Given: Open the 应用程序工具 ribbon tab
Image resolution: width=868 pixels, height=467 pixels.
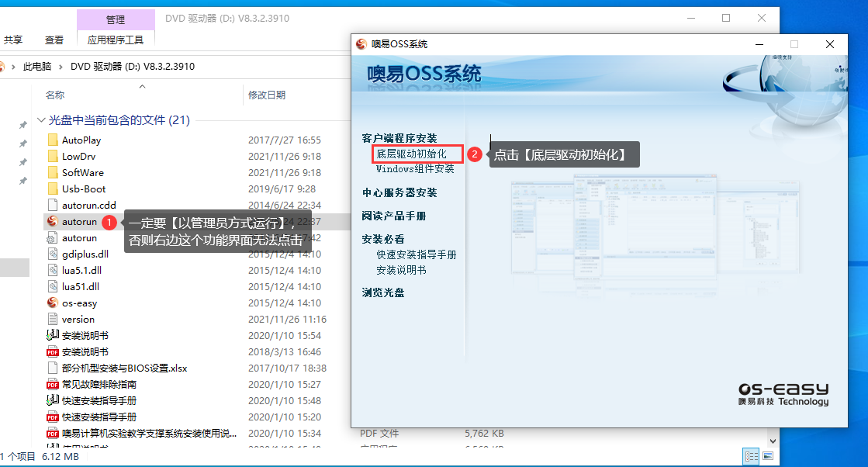Looking at the screenshot, I should coord(116,40).
